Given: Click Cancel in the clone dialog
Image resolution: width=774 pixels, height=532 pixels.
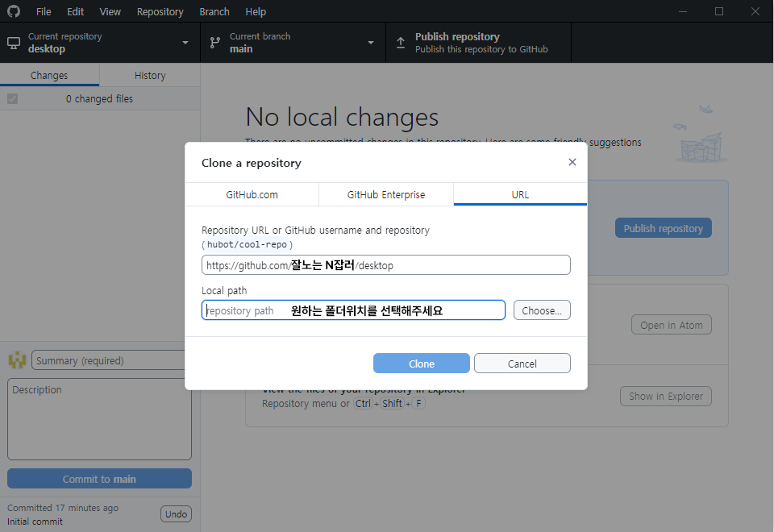Looking at the screenshot, I should pos(522,364).
